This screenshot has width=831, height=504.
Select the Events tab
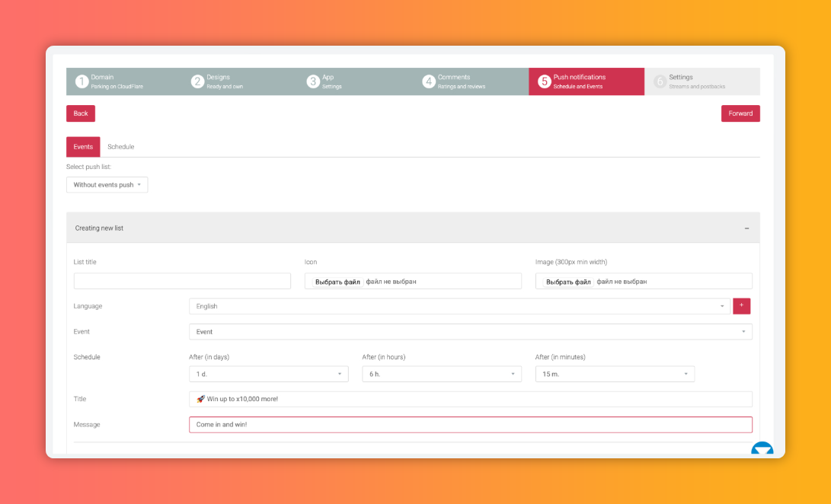coord(83,147)
